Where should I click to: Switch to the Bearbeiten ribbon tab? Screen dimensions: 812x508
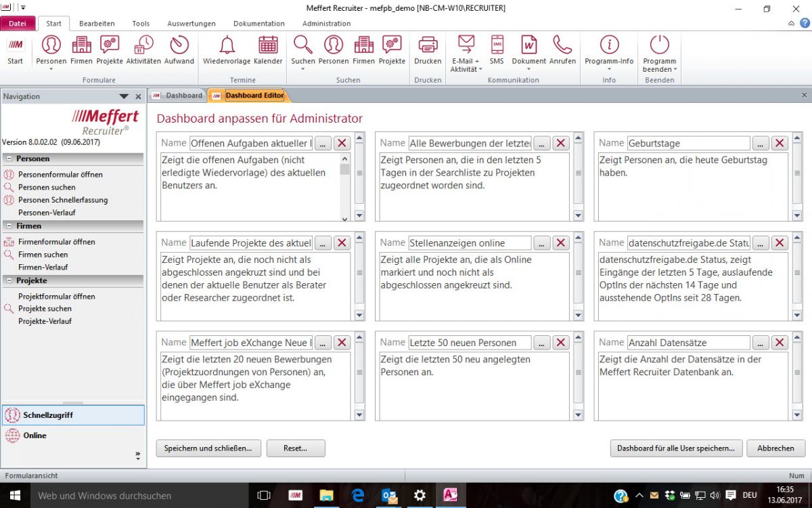click(x=97, y=23)
